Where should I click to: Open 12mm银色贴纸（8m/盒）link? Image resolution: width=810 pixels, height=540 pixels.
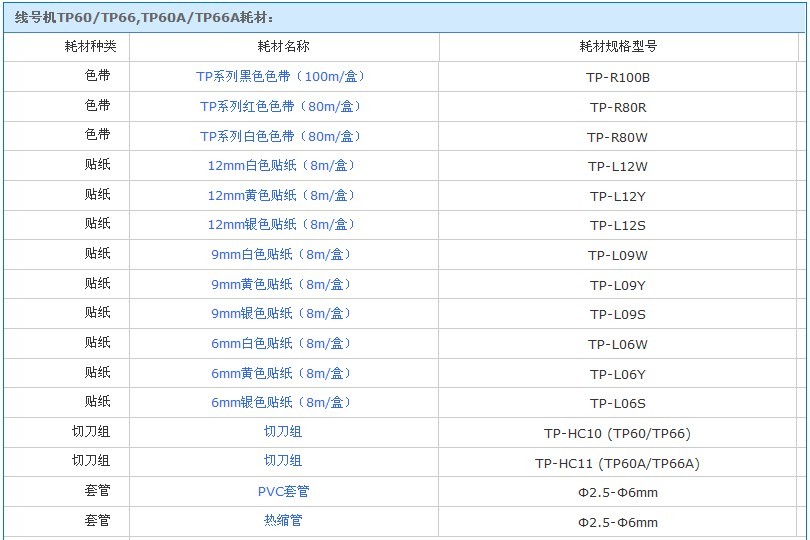[282, 225]
